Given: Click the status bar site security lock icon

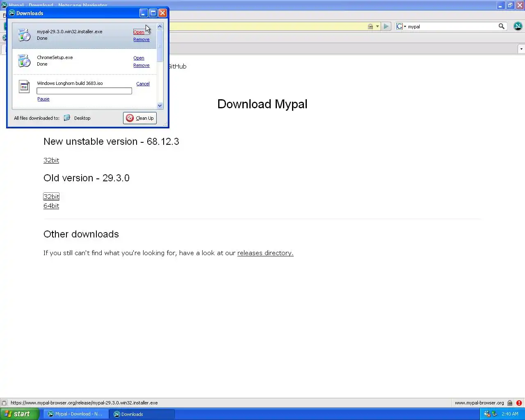Looking at the screenshot, I should pos(510,403).
